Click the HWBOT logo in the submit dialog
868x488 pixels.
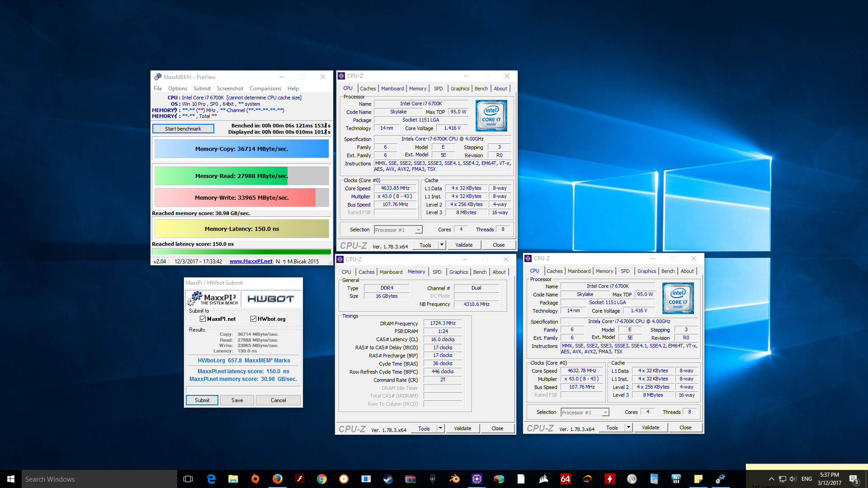point(271,299)
